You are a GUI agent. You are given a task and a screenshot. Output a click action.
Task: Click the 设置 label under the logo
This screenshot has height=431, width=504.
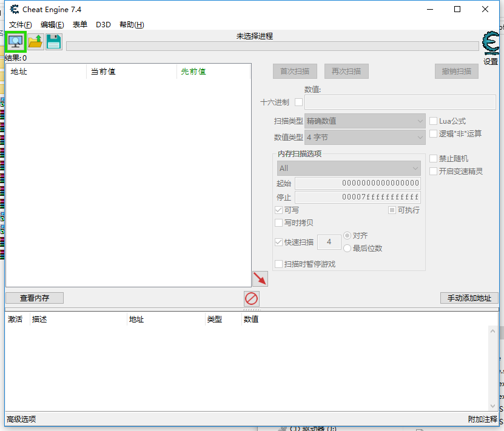491,61
